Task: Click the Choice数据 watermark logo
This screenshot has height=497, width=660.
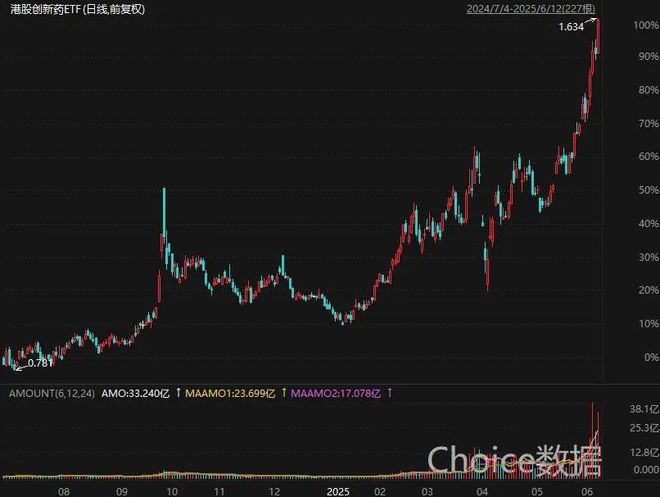Action: point(514,459)
